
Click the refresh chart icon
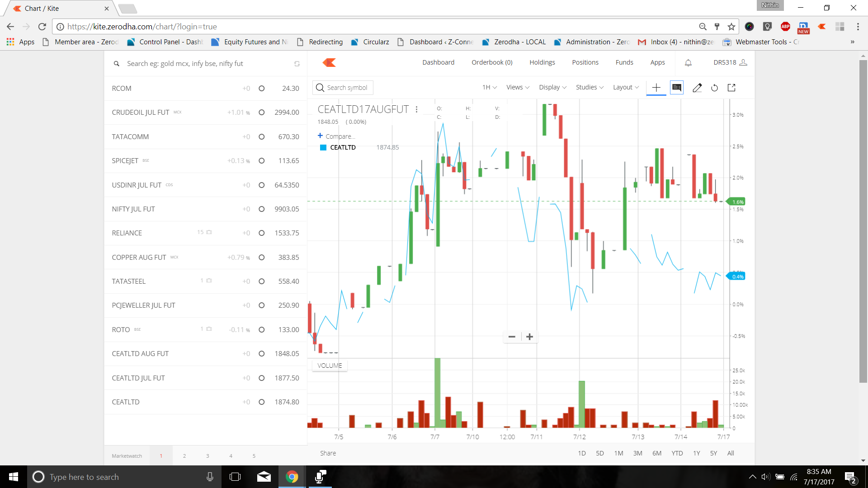tap(714, 88)
